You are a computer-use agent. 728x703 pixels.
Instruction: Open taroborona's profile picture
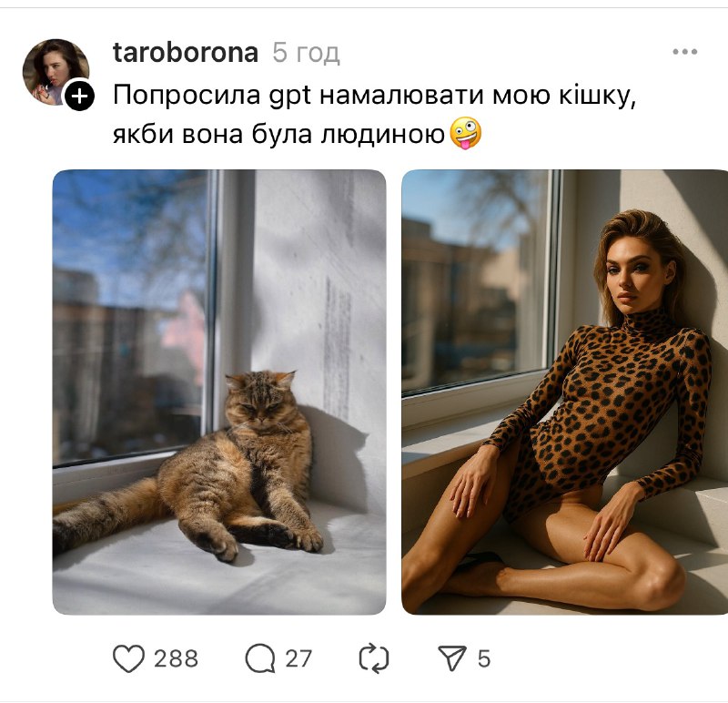56,71
